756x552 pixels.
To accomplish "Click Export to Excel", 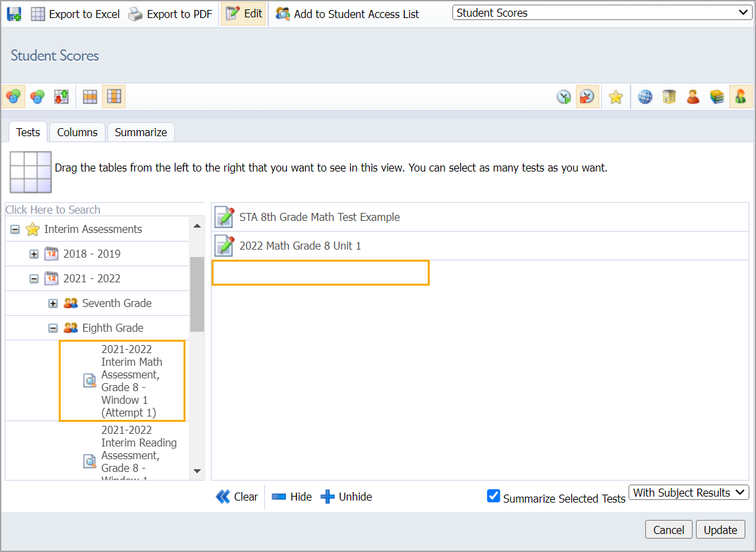I will tap(75, 14).
